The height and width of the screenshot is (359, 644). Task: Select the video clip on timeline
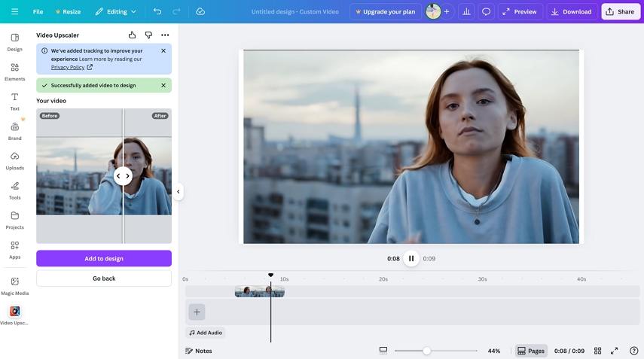(x=260, y=292)
